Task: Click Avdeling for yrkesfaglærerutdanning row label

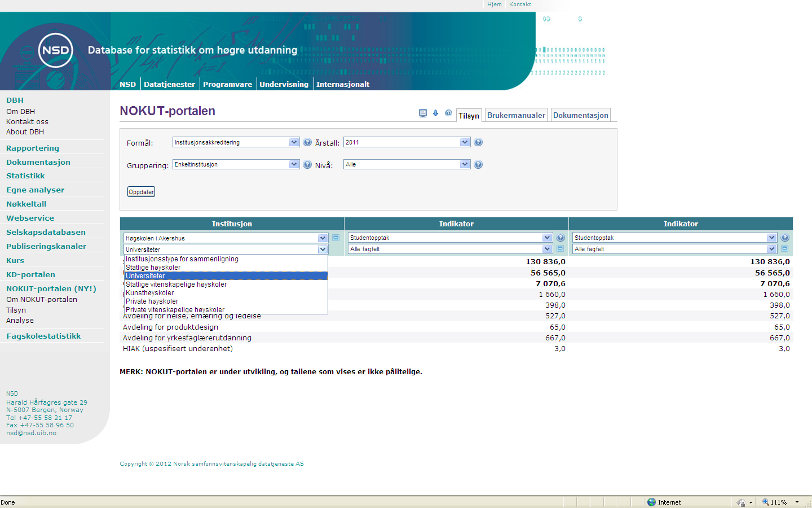Action: pos(187,338)
